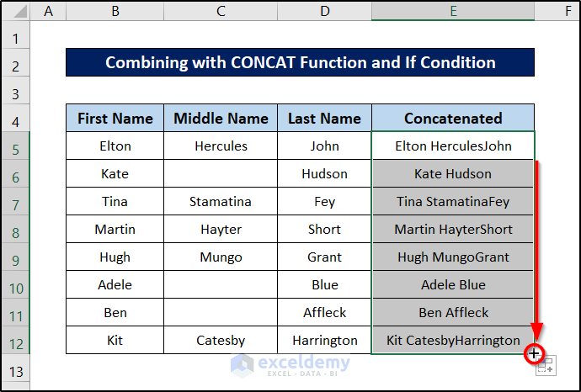Click the Middle Name header cell
Viewport: 581px width, 392px height.
pyautogui.click(x=221, y=119)
